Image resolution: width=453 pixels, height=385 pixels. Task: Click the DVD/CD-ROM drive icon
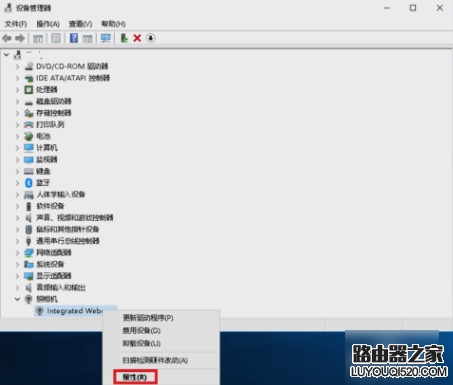pos(29,66)
